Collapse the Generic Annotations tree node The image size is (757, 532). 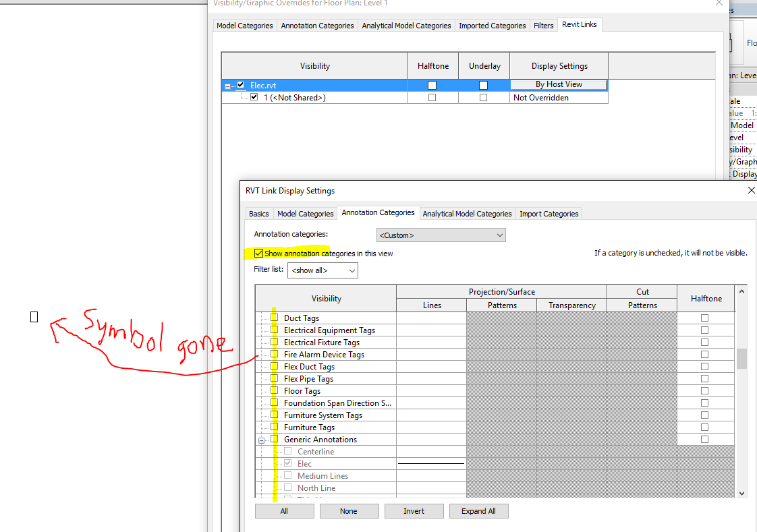click(262, 439)
